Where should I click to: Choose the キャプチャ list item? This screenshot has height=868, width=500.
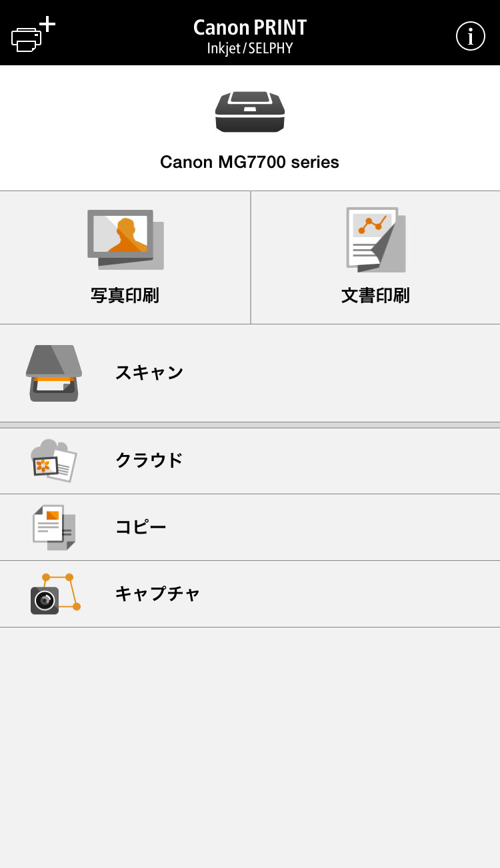coord(157,594)
